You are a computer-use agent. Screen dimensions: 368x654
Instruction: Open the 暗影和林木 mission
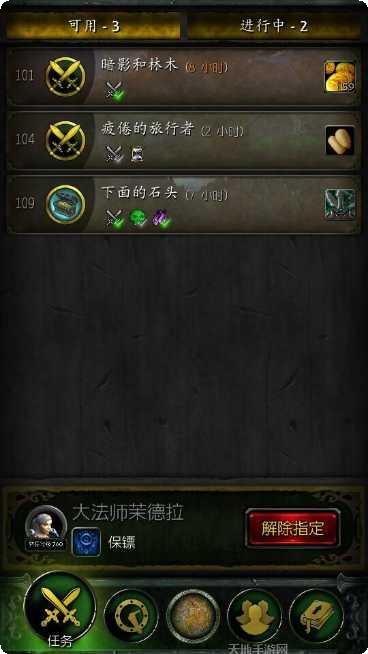point(184,76)
